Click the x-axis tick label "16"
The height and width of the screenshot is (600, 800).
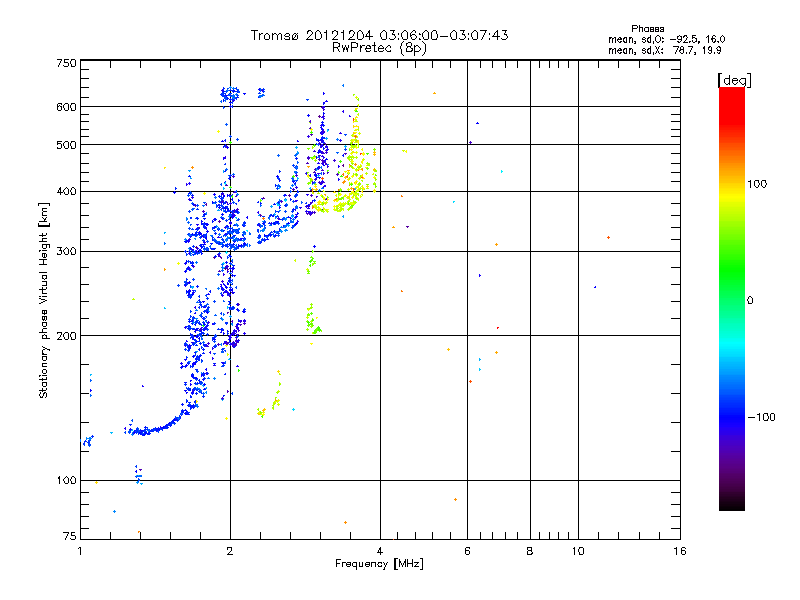pyautogui.click(x=680, y=551)
